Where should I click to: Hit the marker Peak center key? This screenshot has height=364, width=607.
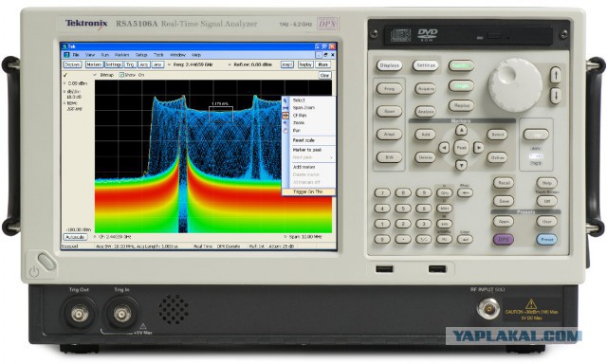pyautogui.click(x=461, y=148)
